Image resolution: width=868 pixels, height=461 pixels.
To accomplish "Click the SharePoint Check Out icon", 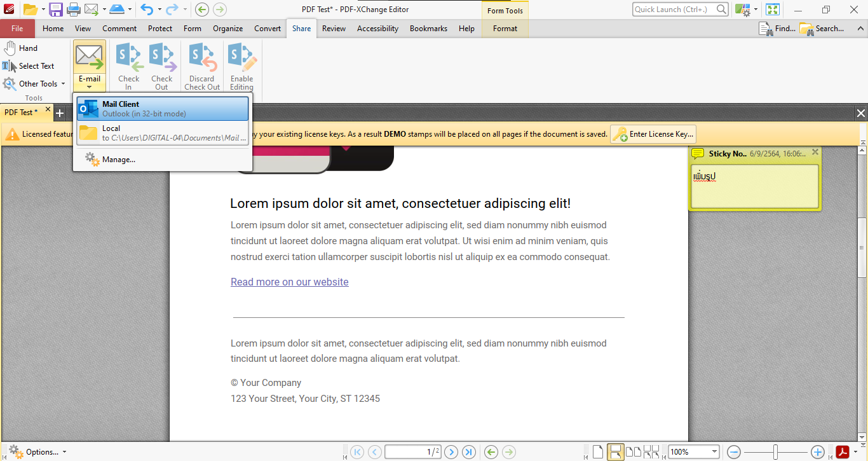I will click(162, 66).
